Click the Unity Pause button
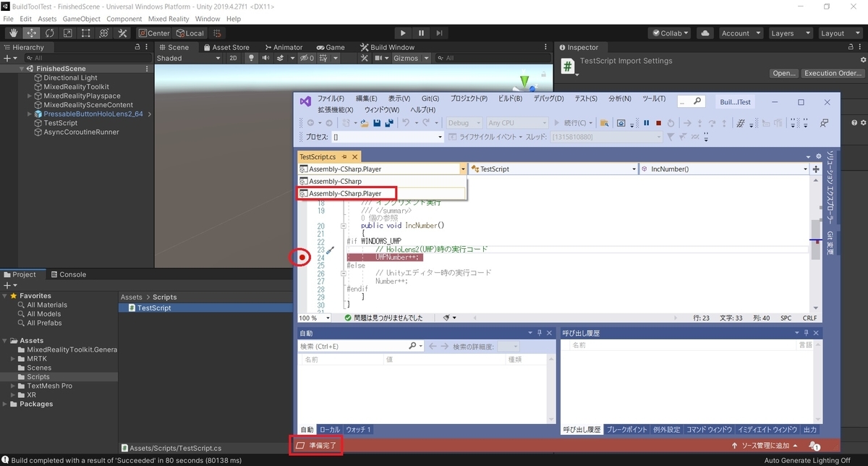Viewport: 868px width, 466px height. 421,33
